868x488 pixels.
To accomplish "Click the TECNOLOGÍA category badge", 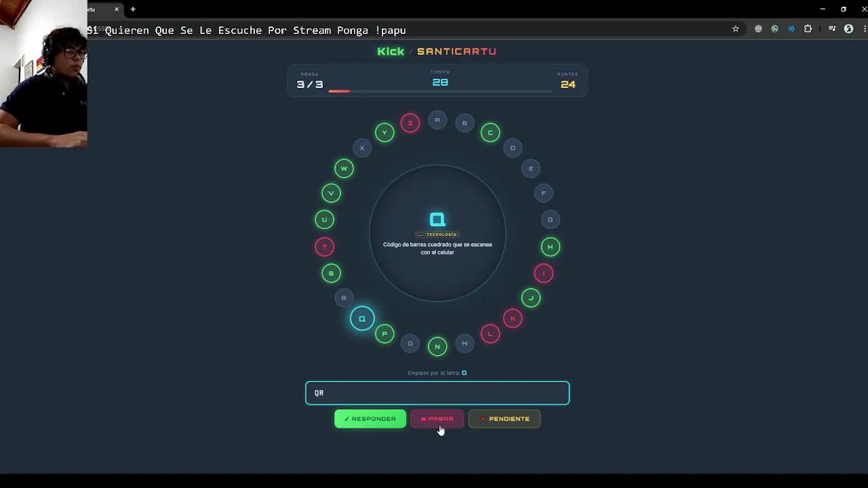I will [437, 235].
